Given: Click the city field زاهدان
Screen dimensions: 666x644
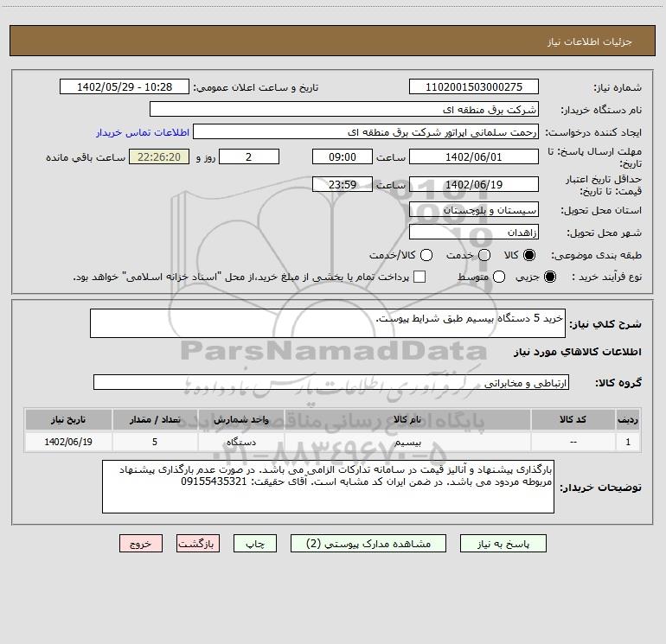Looking at the screenshot, I should click(474, 232).
